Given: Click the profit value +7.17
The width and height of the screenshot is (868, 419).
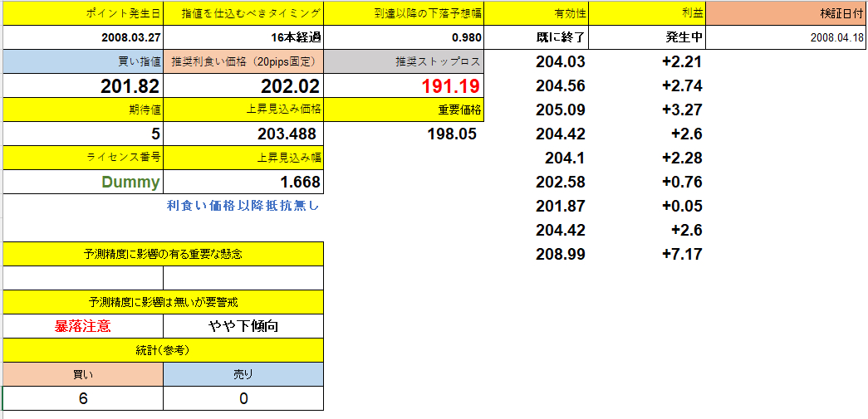Looking at the screenshot, I should pos(682,254).
